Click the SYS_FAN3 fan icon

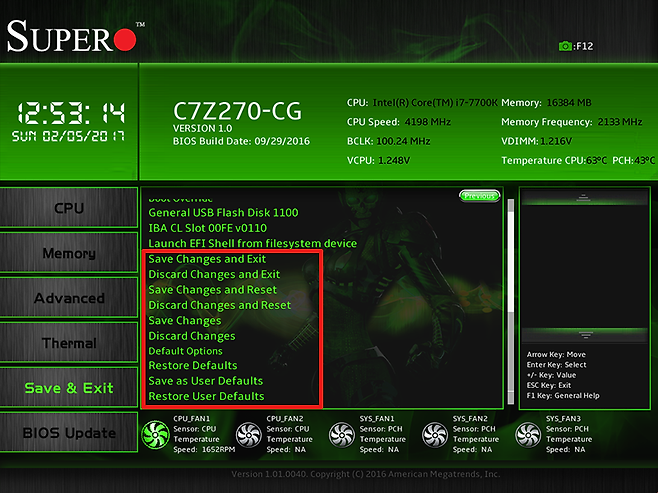point(528,435)
